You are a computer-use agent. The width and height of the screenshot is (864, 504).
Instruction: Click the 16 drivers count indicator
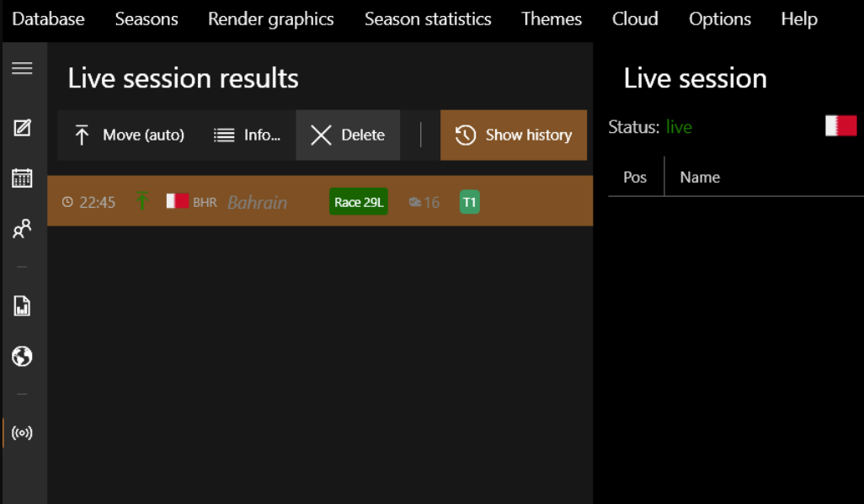(424, 202)
